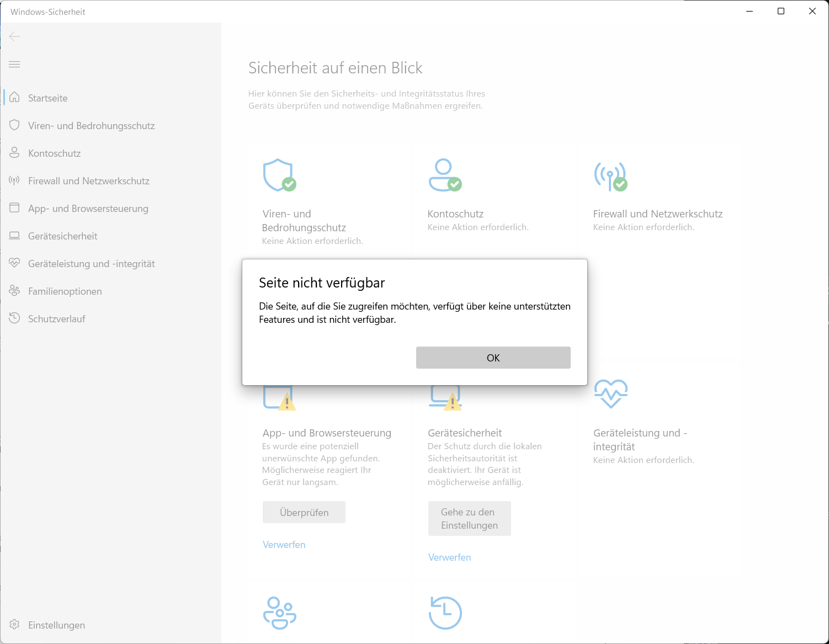Click the Startseite home icon in sidebar

(x=15, y=98)
